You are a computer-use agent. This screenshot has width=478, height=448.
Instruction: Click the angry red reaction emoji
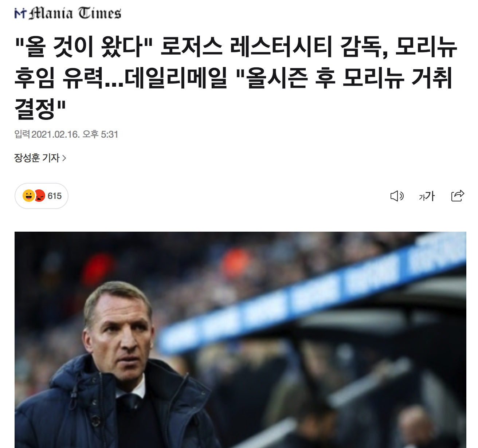[x=39, y=196]
